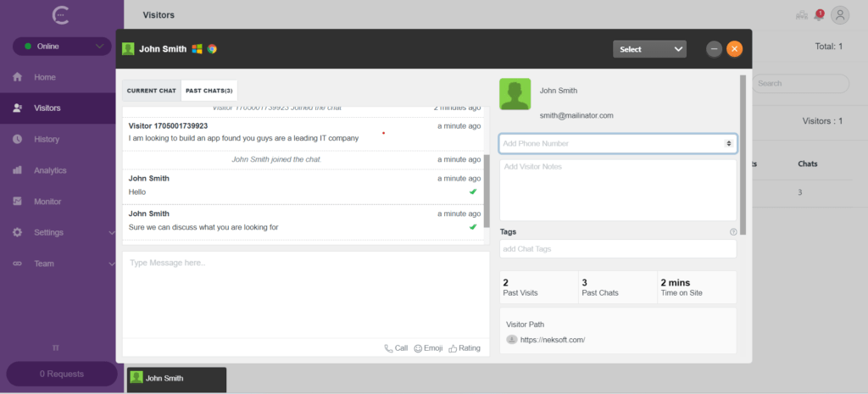Image resolution: width=868 pixels, height=394 pixels.
Task: Click the Analytics bar chart icon
Action: point(17,170)
